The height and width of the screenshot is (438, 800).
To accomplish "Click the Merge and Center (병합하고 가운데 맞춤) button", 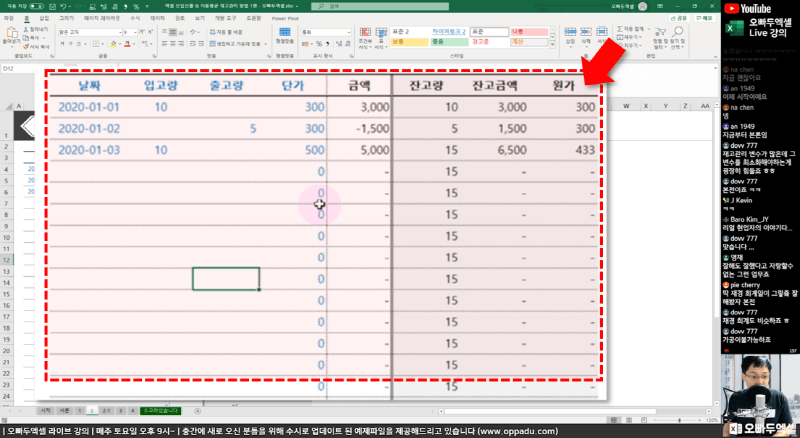I will point(234,44).
